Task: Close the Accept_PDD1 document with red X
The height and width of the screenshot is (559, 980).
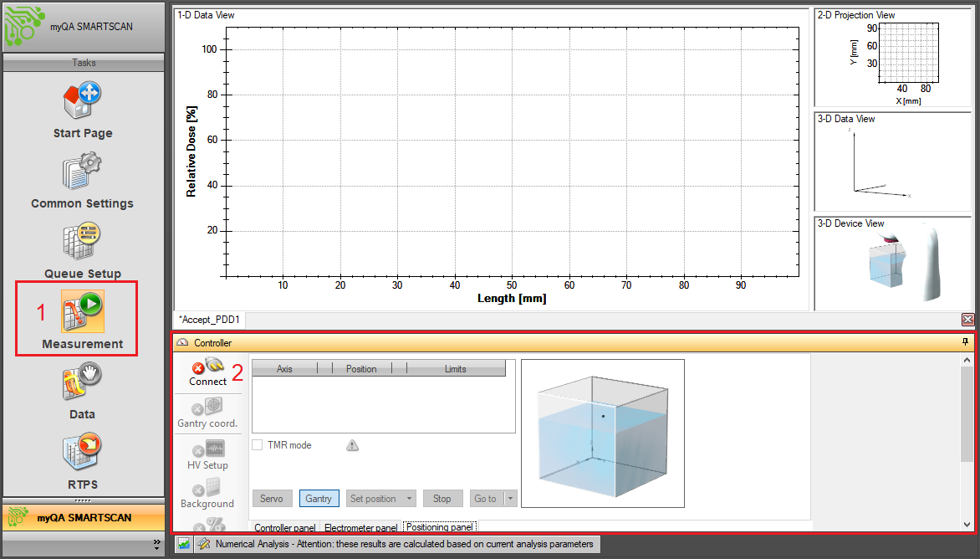Action: coord(967,320)
